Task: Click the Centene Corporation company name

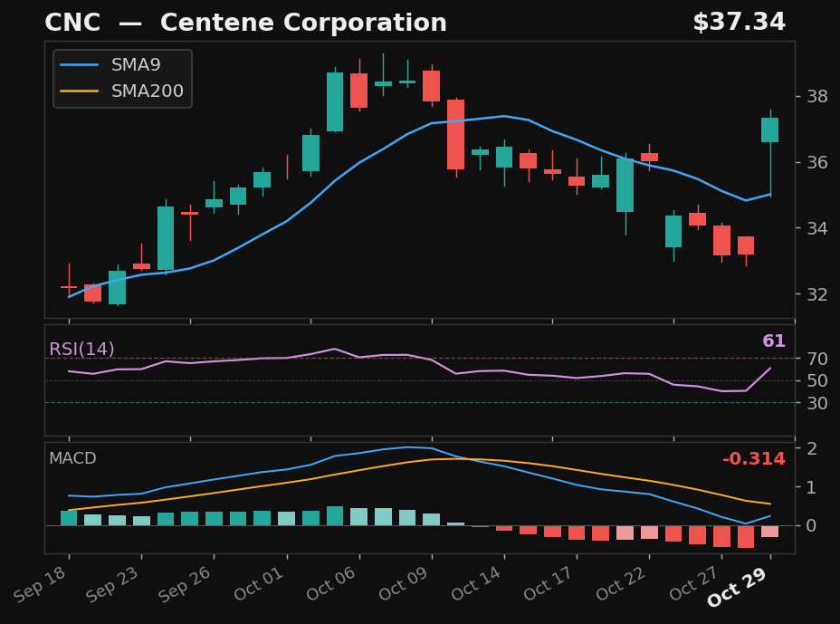Action: 303,23
